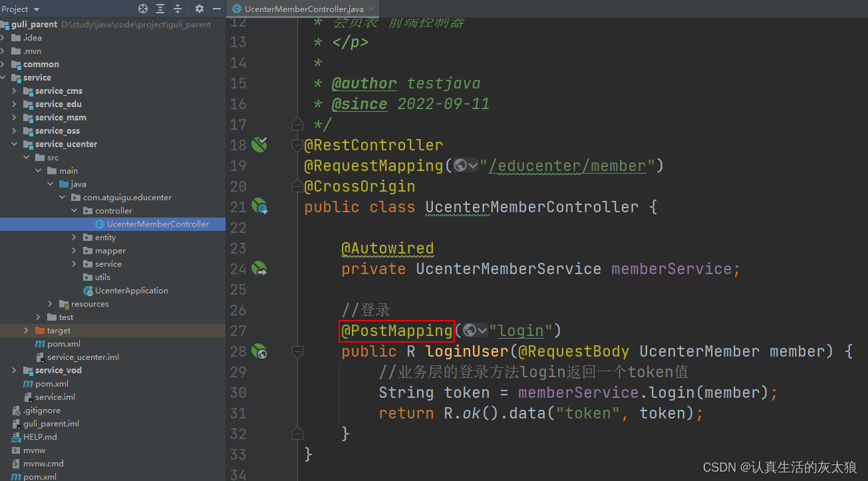Select the orange target folder icon

tap(40, 331)
